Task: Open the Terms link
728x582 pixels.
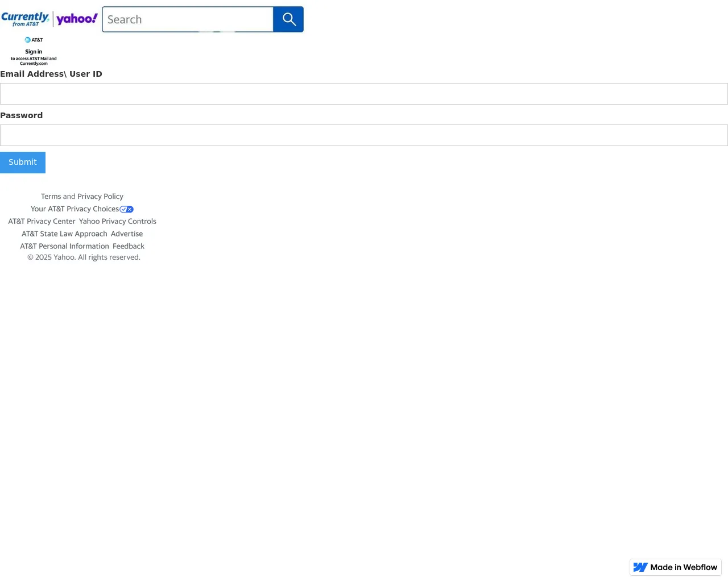Action: 51,197
